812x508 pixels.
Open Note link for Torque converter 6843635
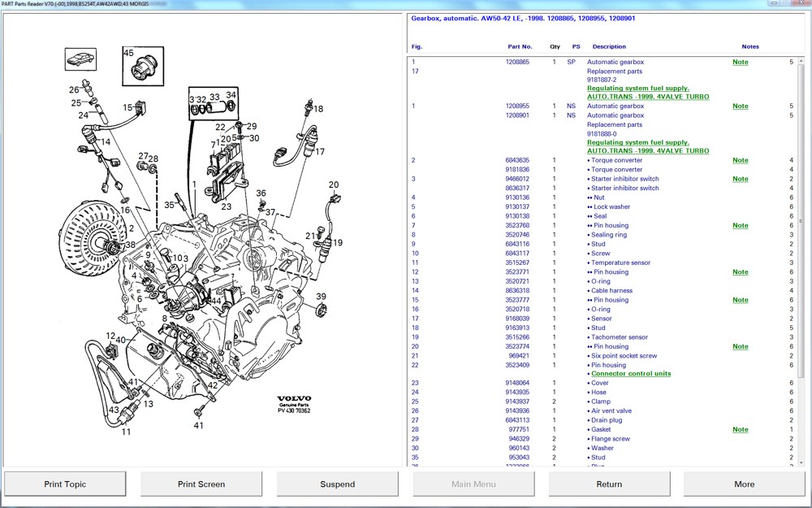740,161
